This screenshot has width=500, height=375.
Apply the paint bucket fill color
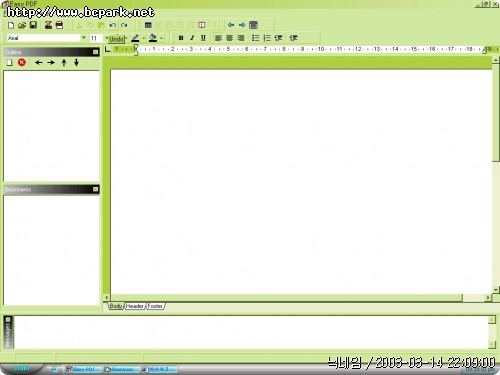153,38
